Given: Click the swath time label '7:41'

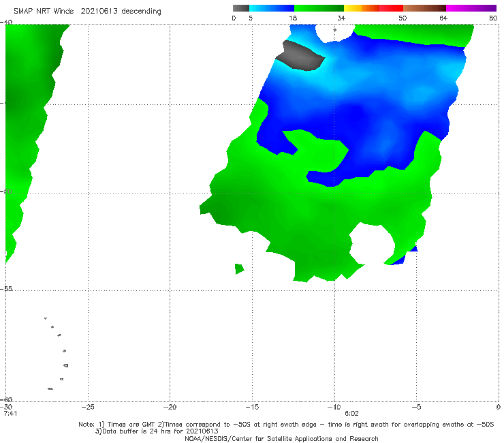Looking at the screenshot, I should [x=10, y=414].
